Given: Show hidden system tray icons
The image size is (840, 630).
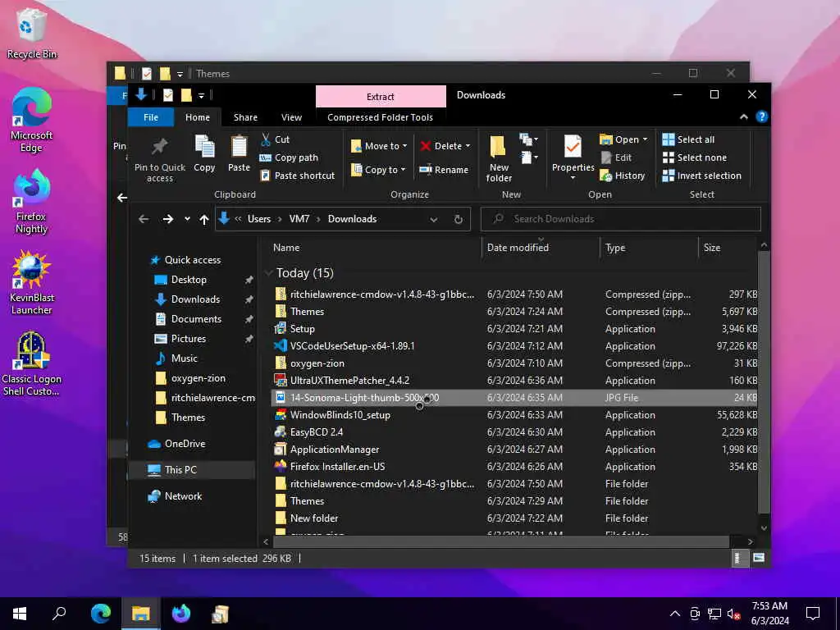Looking at the screenshot, I should point(675,614).
